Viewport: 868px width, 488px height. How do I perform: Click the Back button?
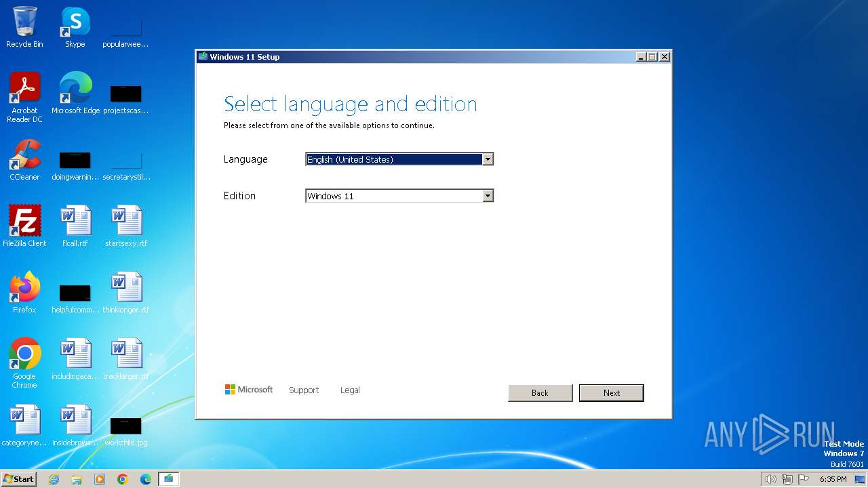[x=540, y=392]
